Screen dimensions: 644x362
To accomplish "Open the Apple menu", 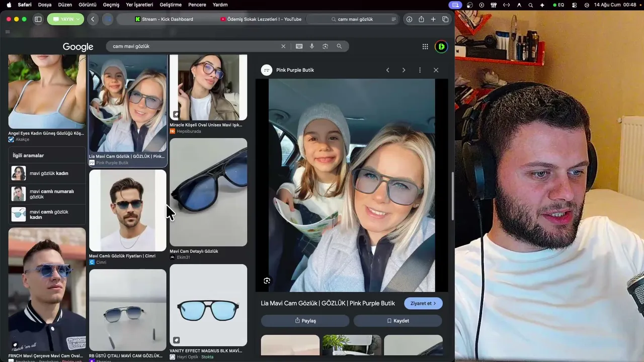I will [9, 5].
